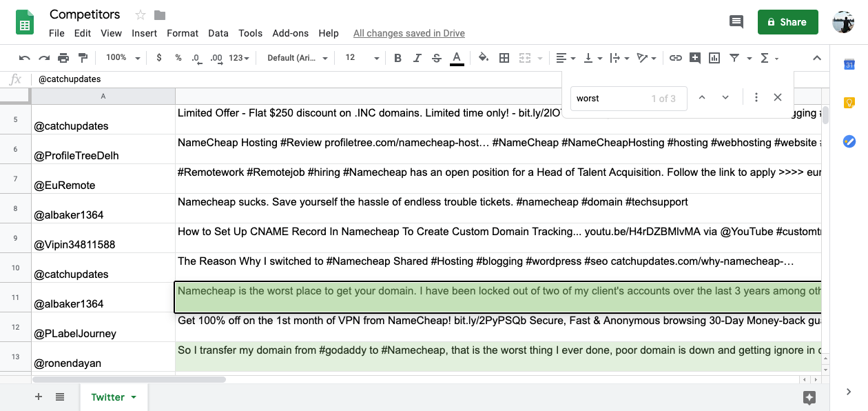868x411 pixels.
Task: Open the Insert menu
Action: pyautogui.click(x=145, y=33)
